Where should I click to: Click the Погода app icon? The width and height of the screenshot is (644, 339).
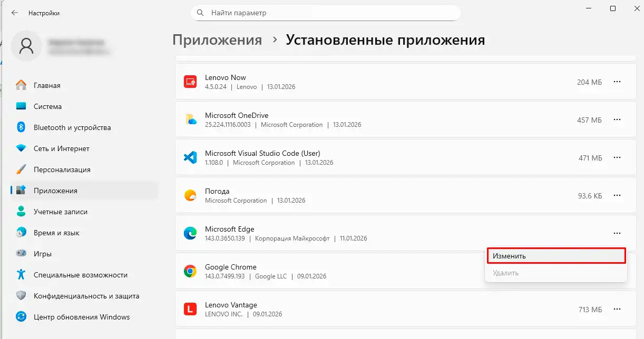pyautogui.click(x=189, y=195)
